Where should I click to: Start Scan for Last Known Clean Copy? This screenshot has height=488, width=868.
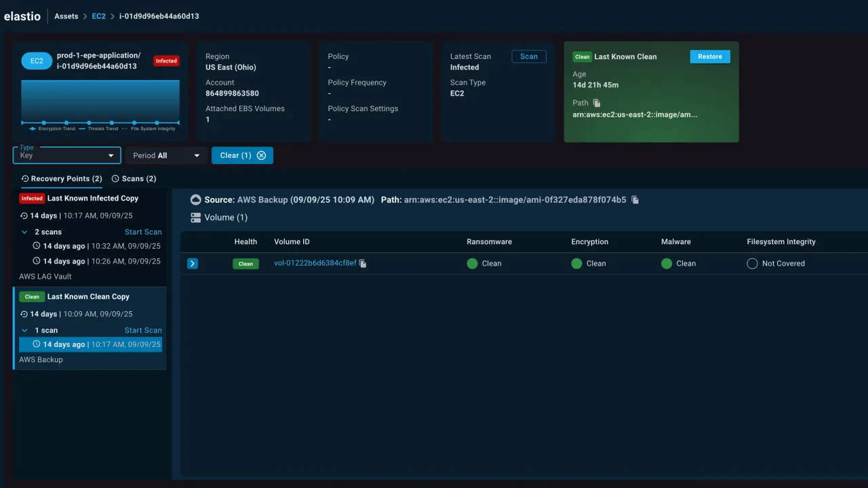click(x=143, y=330)
